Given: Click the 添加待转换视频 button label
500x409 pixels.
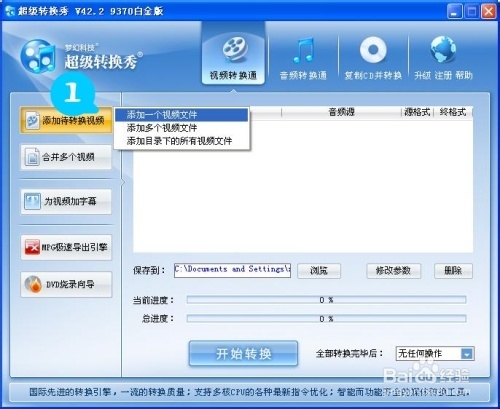Looking at the screenshot, I should coord(73,120).
